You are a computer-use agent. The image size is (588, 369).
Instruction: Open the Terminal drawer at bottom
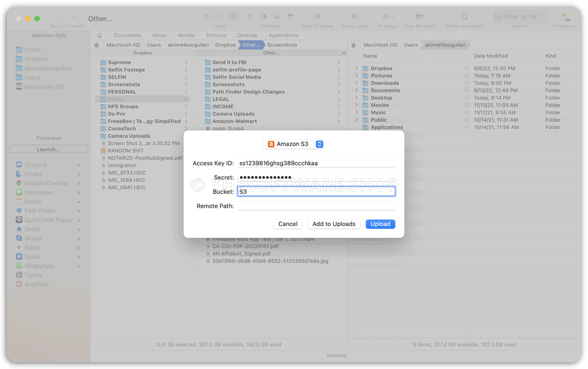[336, 355]
